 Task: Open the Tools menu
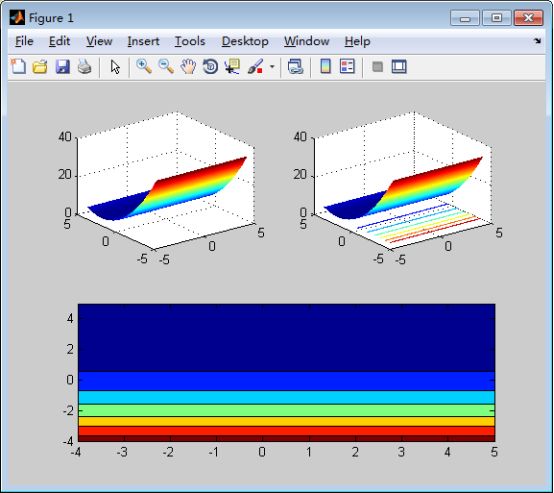tap(190, 41)
